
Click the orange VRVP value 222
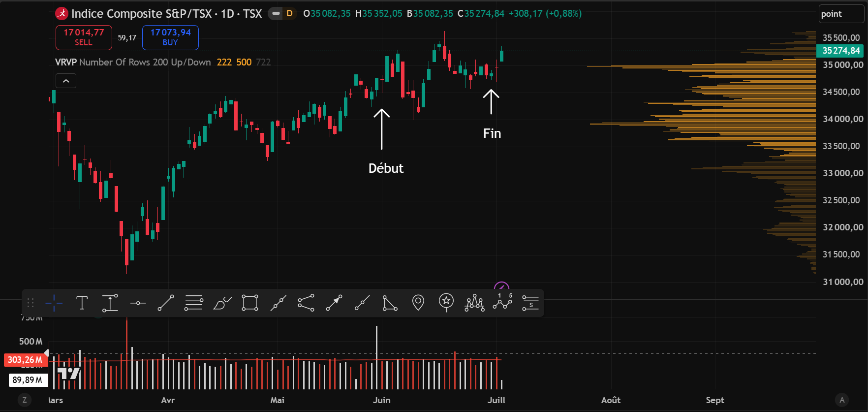pyautogui.click(x=224, y=62)
